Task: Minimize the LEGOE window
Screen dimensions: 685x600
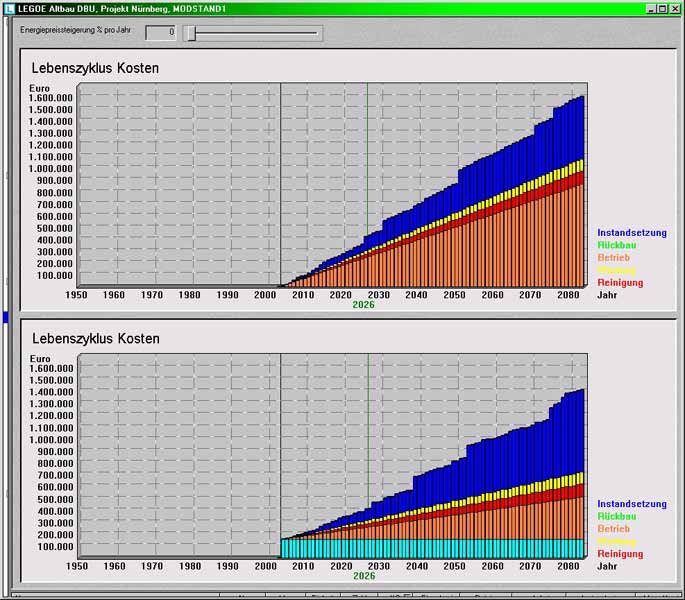Action: pos(650,8)
